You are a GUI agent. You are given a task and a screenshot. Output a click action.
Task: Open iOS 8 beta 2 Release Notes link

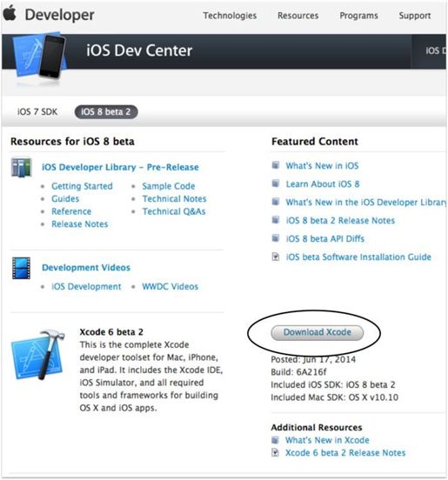[x=340, y=220]
